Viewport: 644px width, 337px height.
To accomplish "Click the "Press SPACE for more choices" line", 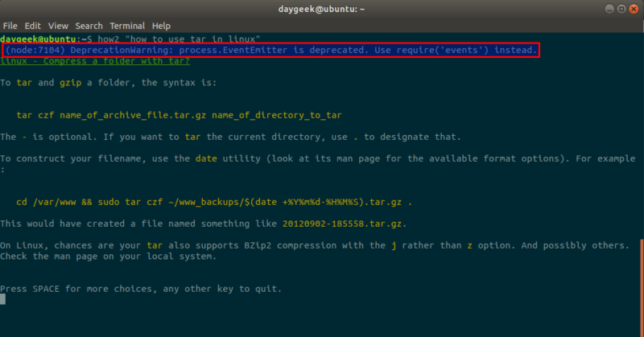I will click(x=141, y=289).
